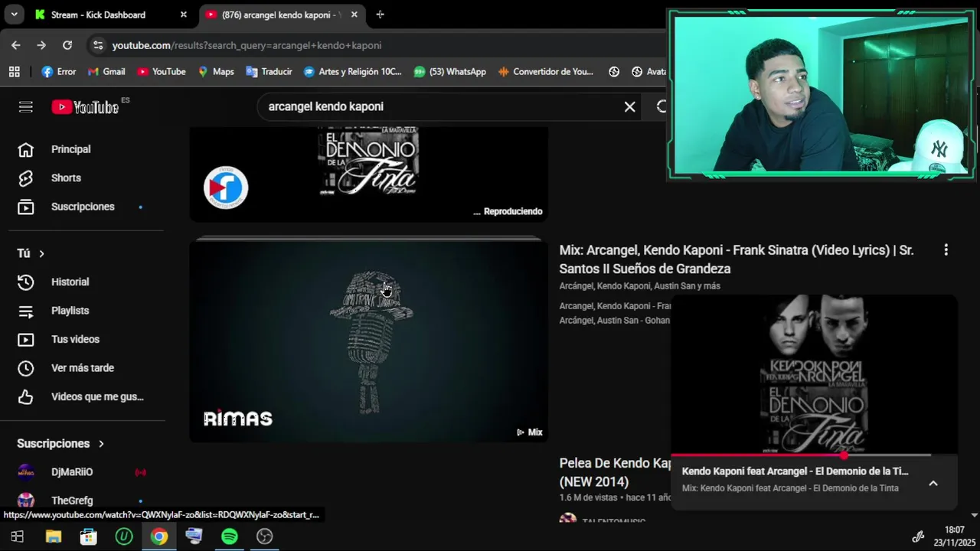Open the tab search dropdown arrow
Screen dimensions: 980x551
coord(14,15)
